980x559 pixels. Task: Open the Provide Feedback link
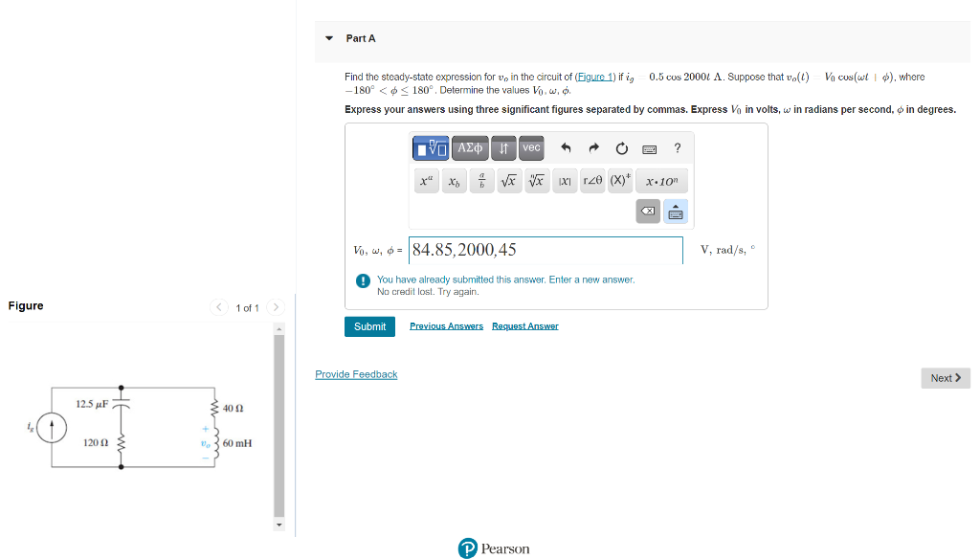tap(356, 373)
